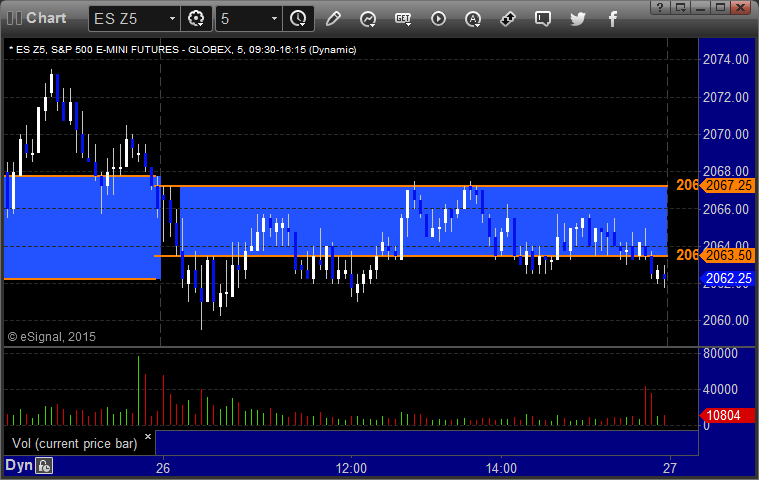Open the help question mark button
This screenshot has height=480, width=759.
[659, 7]
